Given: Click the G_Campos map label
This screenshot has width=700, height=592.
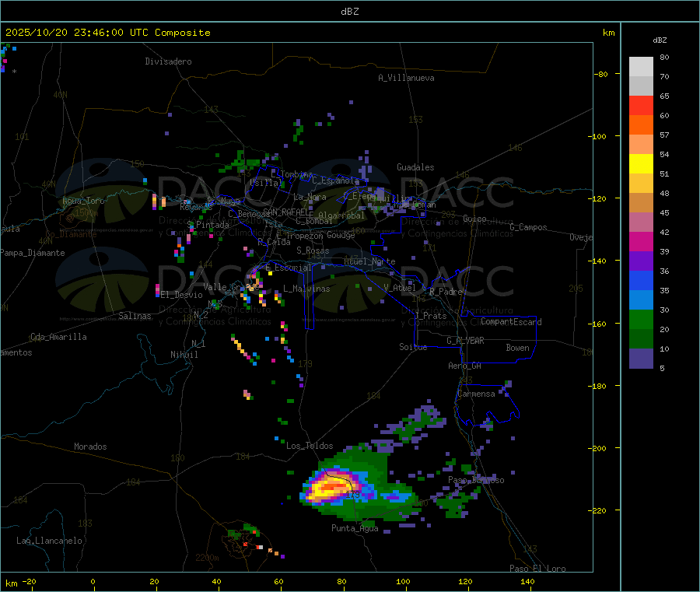Looking at the screenshot, I should click(x=529, y=227).
